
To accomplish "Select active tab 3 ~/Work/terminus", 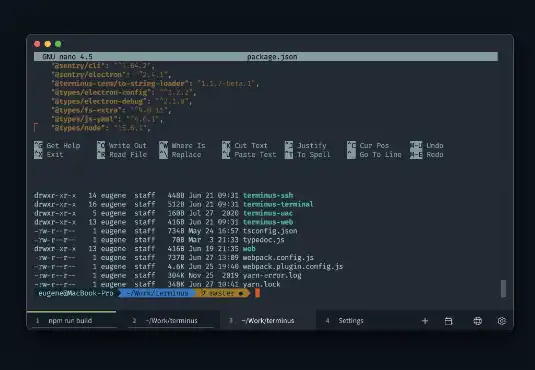I will coord(268,321).
